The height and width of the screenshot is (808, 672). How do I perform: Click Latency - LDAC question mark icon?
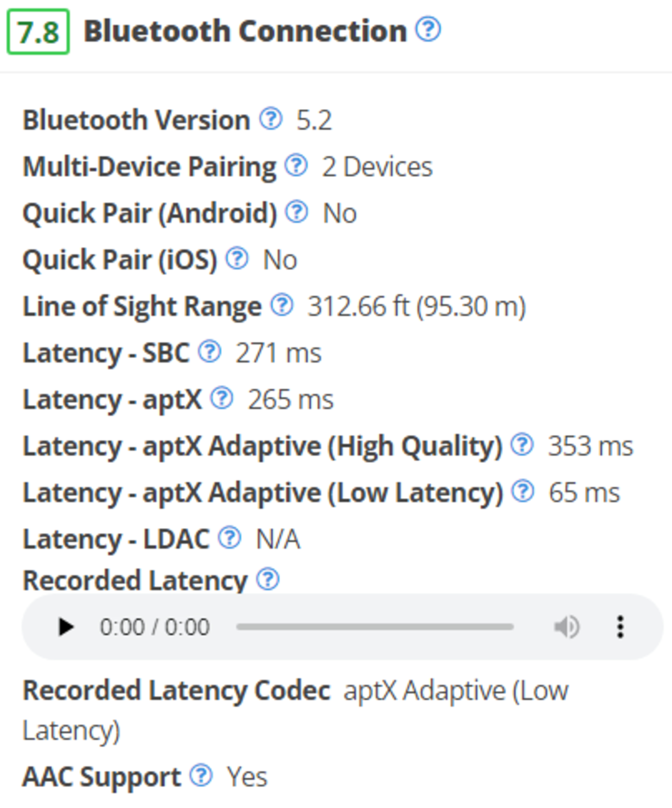point(229,538)
